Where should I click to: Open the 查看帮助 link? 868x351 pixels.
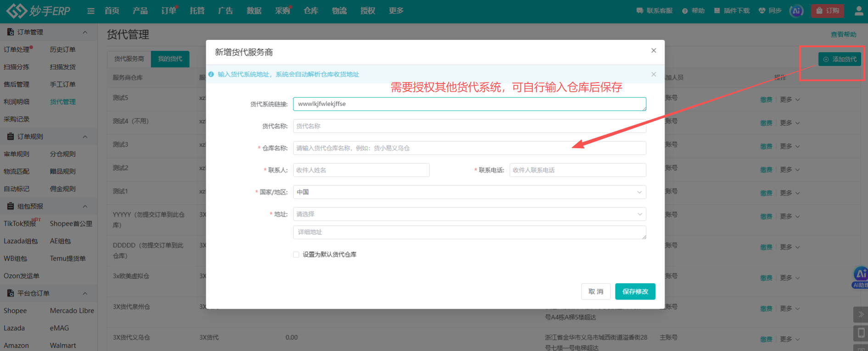pos(844,35)
